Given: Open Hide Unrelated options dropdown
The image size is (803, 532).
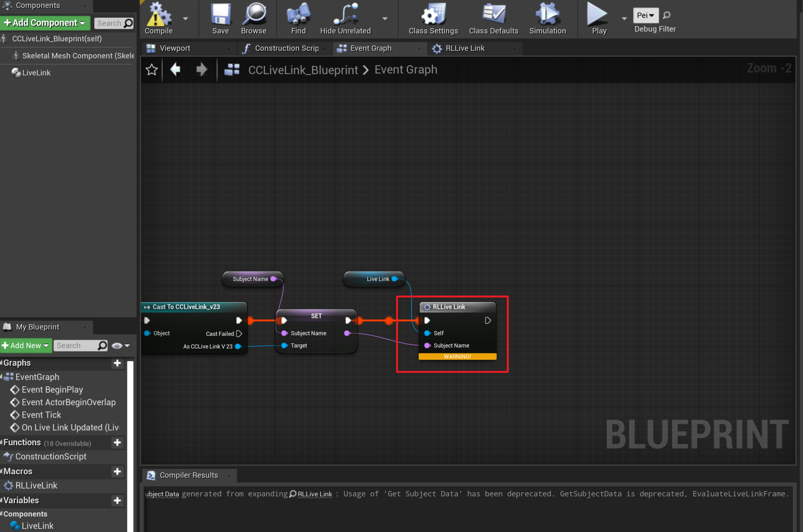Looking at the screenshot, I should click(385, 18).
